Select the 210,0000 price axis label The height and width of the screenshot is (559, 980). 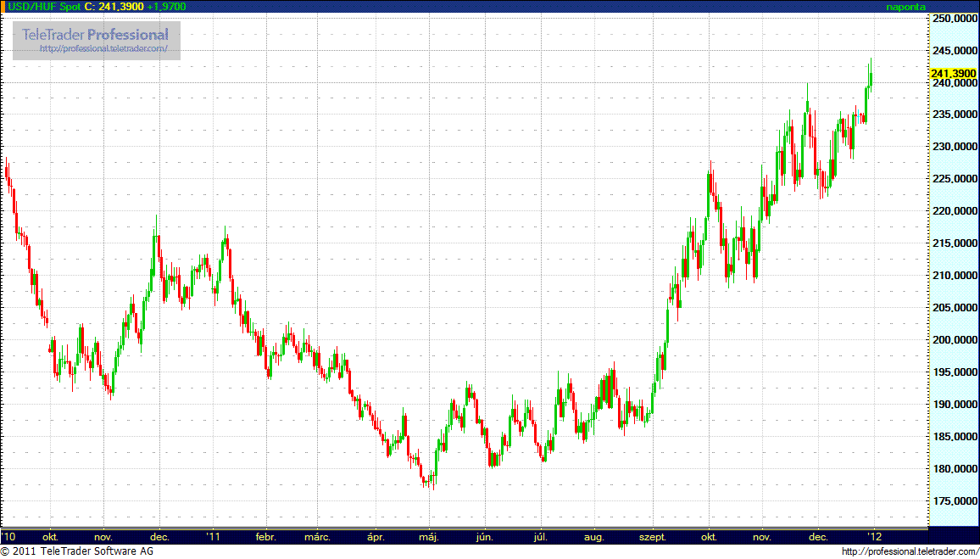(954, 275)
